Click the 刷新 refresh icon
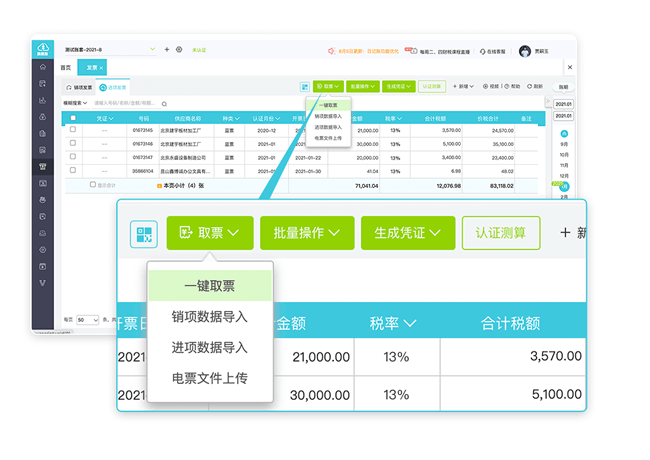Screen dimensions: 650x460 pyautogui.click(x=529, y=86)
